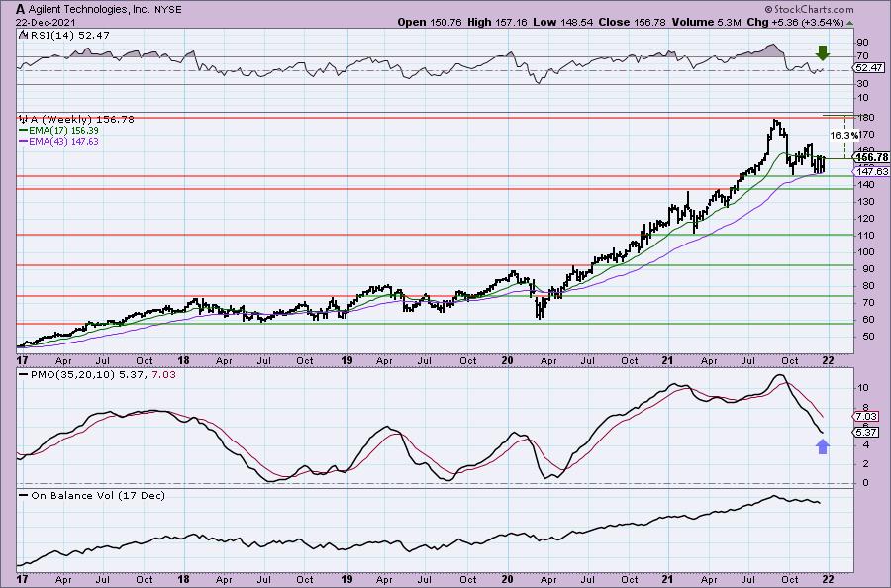
Task: Click the black line marker before PMO legend
Action: click(x=24, y=375)
